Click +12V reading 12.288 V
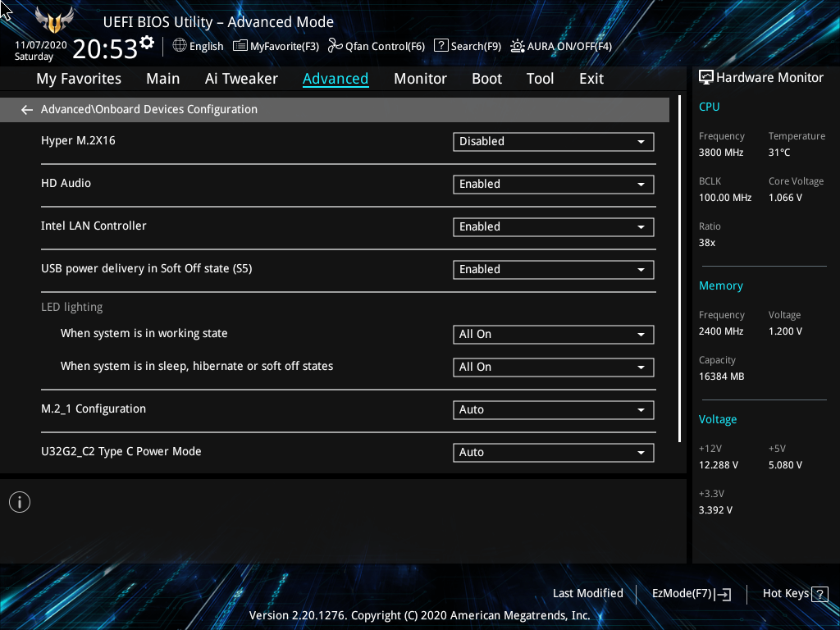 point(719,465)
